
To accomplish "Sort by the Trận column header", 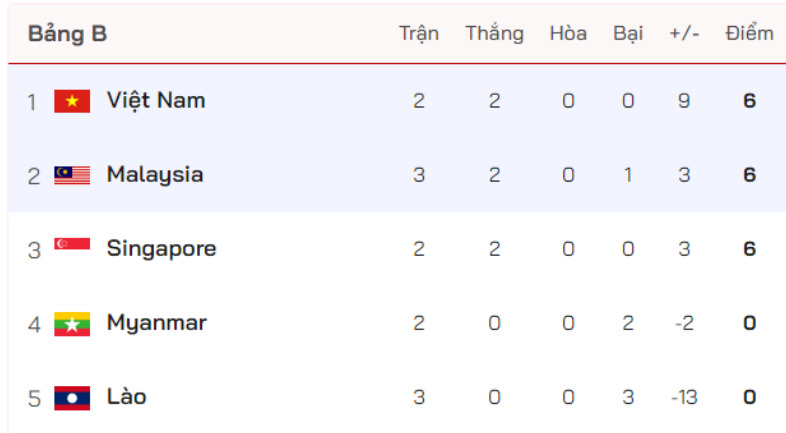I will (x=419, y=33).
